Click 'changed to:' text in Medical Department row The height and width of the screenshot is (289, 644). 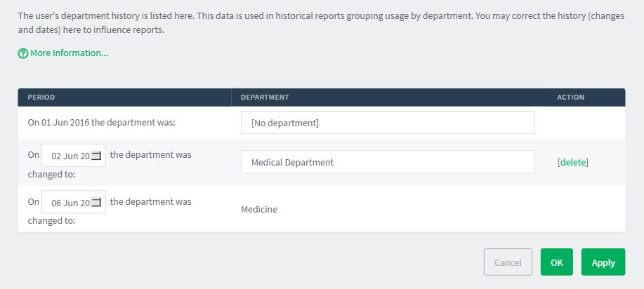[51, 175]
